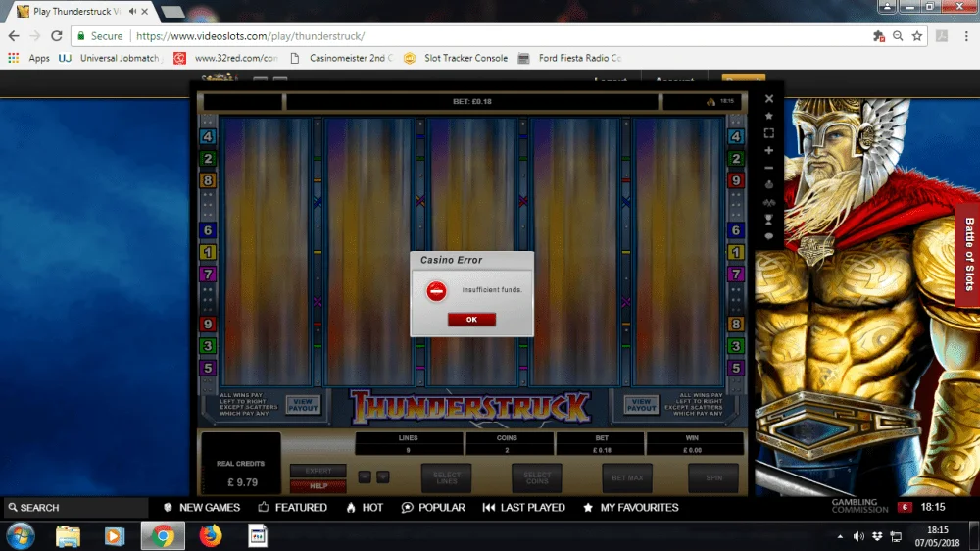
Task: Open the Search games field
Action: tap(75, 507)
